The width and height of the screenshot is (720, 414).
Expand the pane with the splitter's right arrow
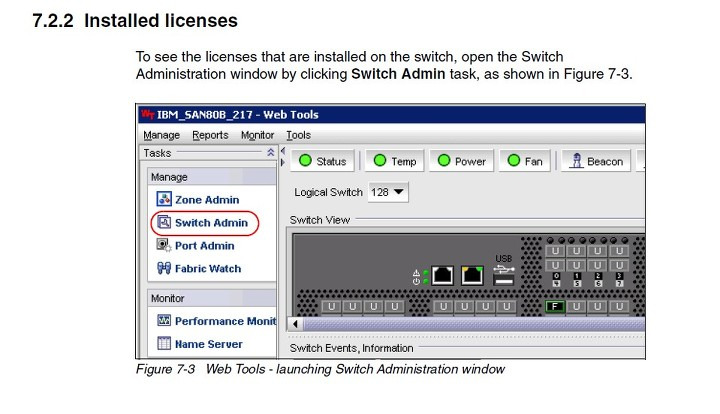tap(283, 162)
